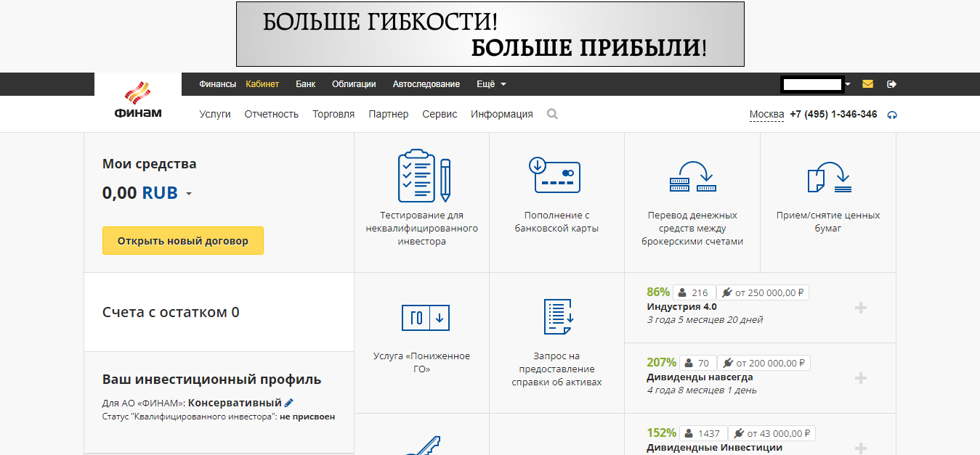Click the headset support icon

[x=892, y=115]
